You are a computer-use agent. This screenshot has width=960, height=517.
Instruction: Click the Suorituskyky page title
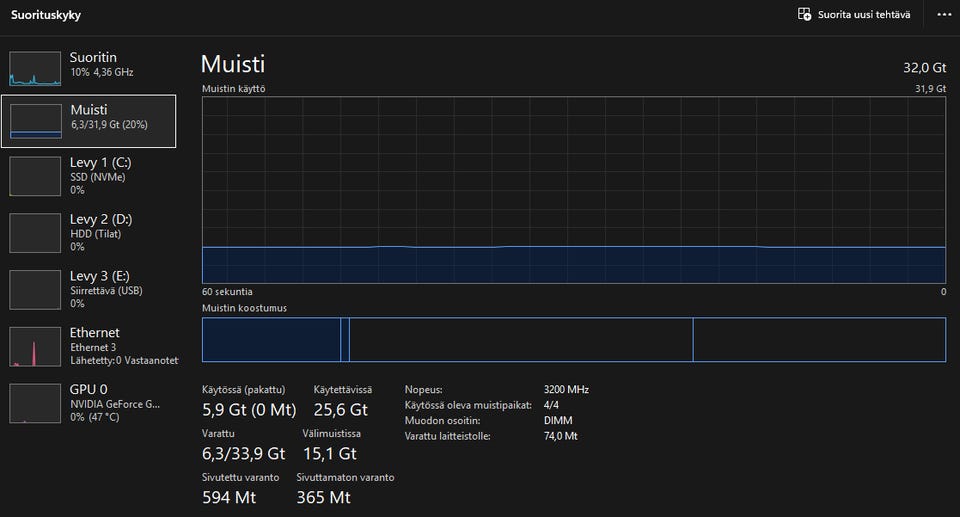[46, 15]
